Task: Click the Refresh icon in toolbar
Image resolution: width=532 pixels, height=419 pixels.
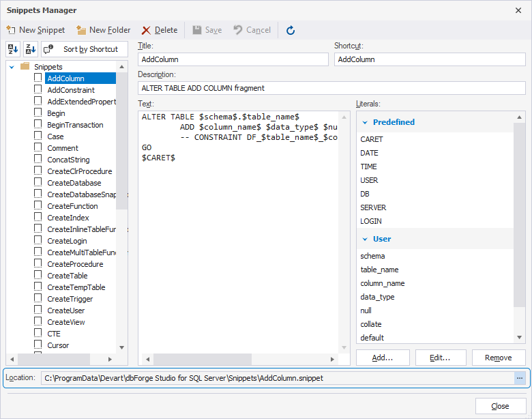Action: [x=291, y=30]
